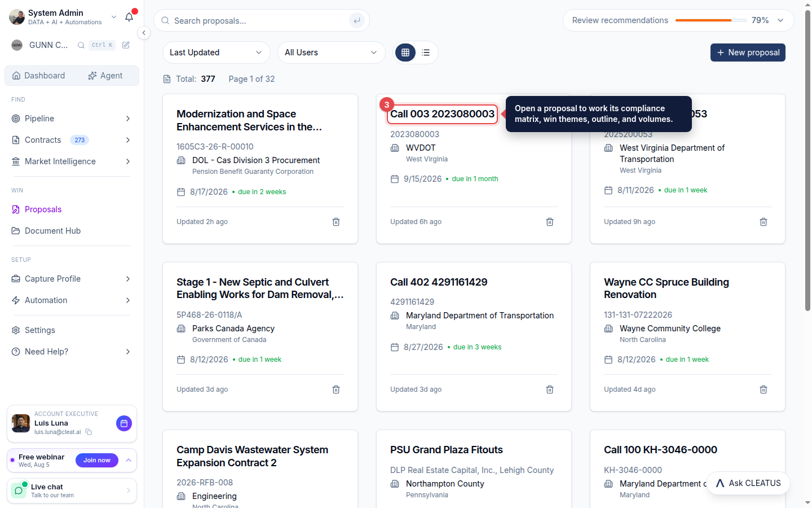Open the Stage 1 New Septic and Culvert title
This screenshot has width=812, height=508.
point(260,288)
